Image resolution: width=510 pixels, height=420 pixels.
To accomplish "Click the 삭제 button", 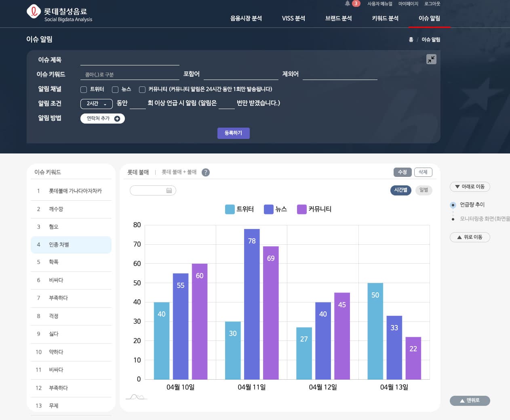I will pyautogui.click(x=423, y=172).
